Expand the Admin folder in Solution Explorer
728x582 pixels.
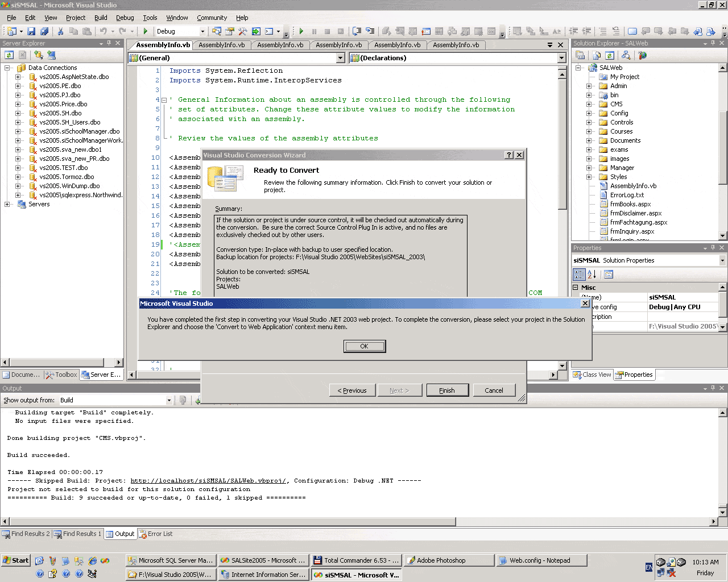(589, 86)
